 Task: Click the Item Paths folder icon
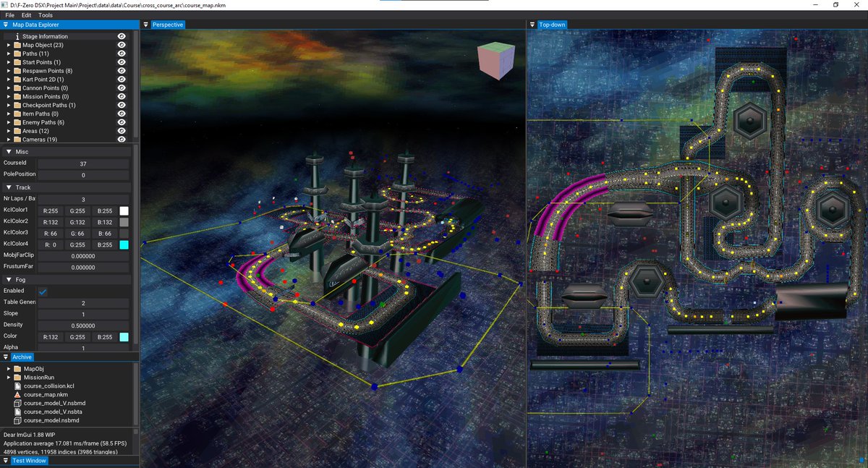(x=17, y=114)
